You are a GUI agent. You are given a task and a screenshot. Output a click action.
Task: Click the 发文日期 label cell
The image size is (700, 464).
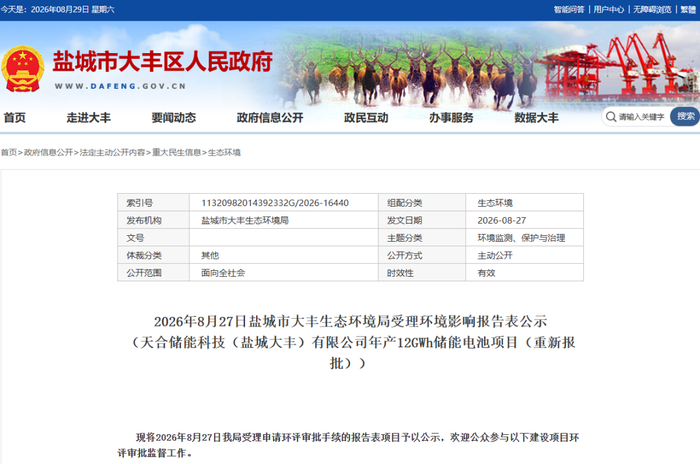pyautogui.click(x=422, y=220)
